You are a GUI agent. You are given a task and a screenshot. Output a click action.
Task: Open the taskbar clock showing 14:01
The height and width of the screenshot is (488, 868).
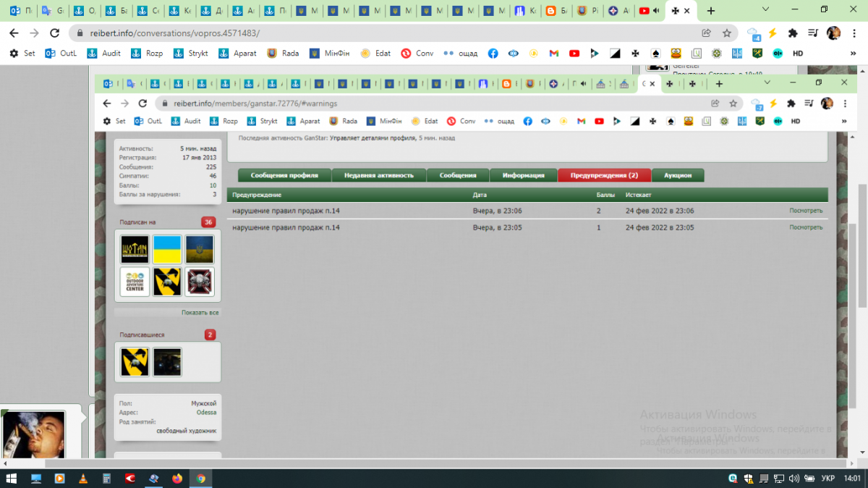pyautogui.click(x=854, y=479)
